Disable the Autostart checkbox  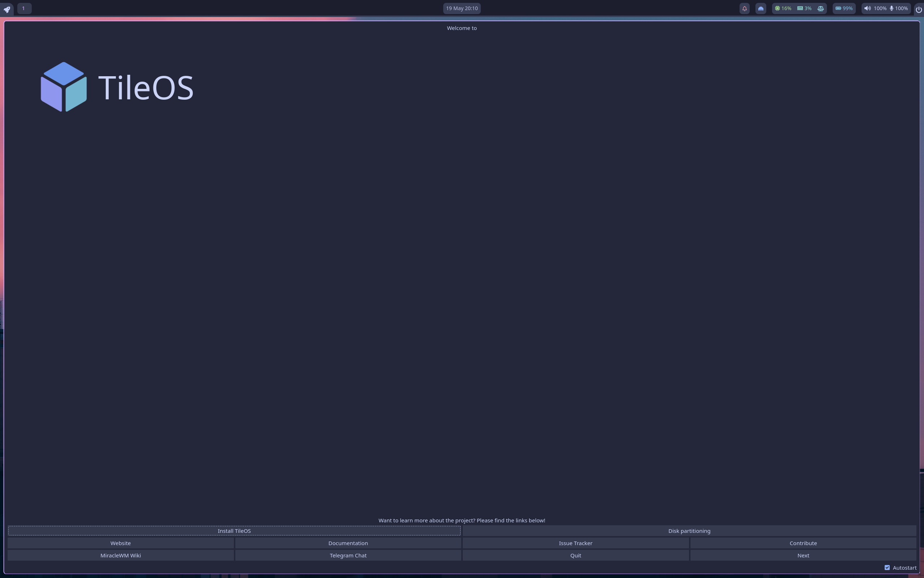click(x=887, y=568)
